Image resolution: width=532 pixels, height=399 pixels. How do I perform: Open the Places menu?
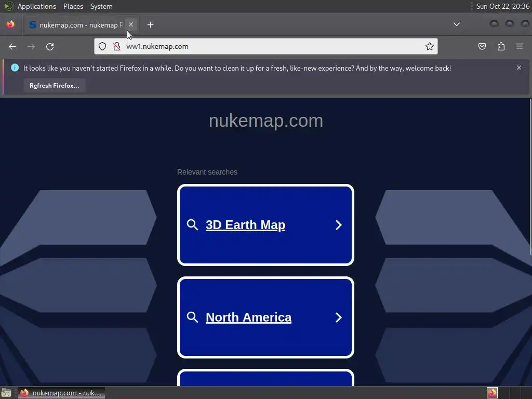click(x=73, y=6)
